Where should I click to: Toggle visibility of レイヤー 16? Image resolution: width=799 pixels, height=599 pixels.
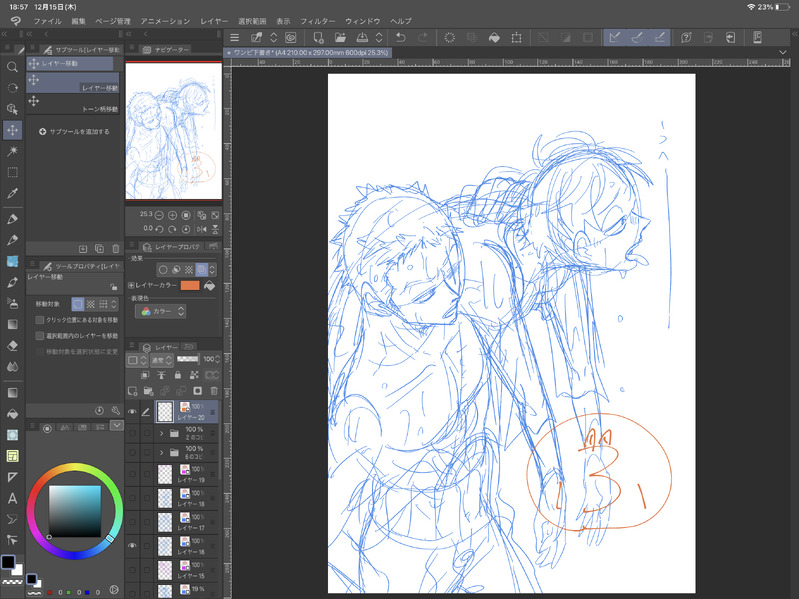pos(132,546)
